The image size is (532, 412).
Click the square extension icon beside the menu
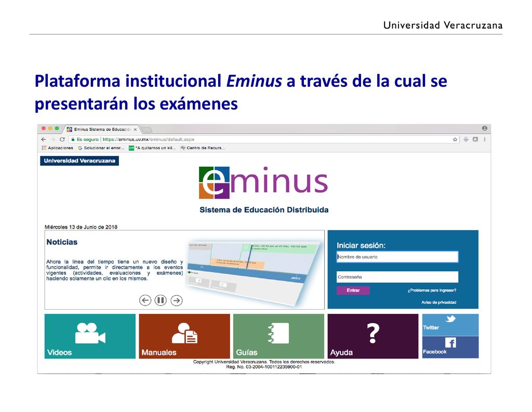point(475,139)
